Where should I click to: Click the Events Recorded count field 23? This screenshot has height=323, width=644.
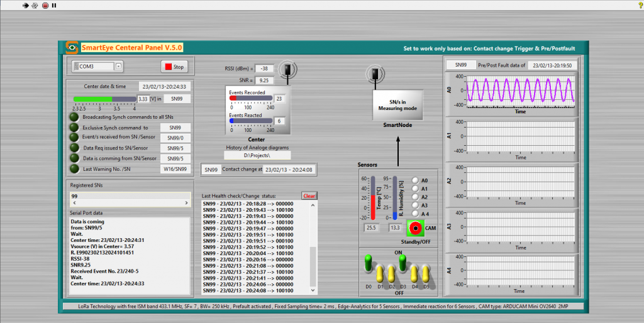[x=280, y=99]
